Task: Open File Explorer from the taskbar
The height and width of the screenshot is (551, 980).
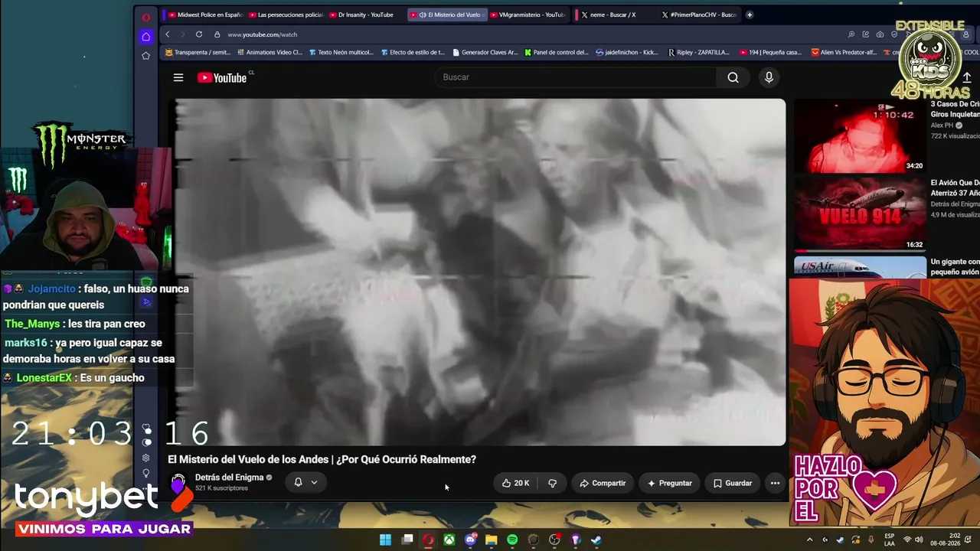Action: coord(492,540)
